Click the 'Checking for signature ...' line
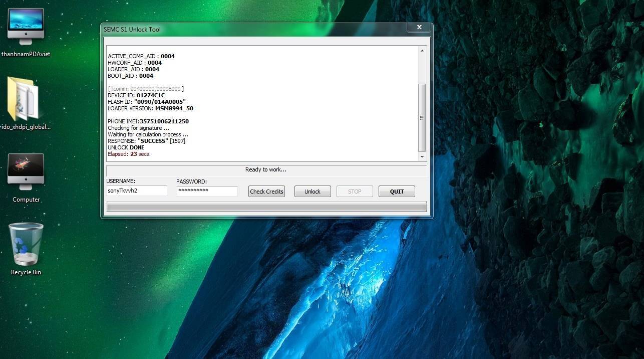 pos(138,128)
